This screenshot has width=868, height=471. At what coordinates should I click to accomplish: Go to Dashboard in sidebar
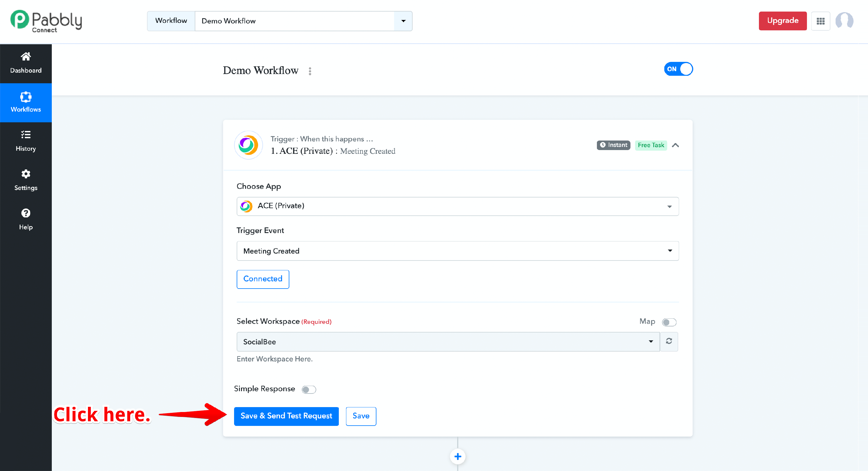point(26,63)
